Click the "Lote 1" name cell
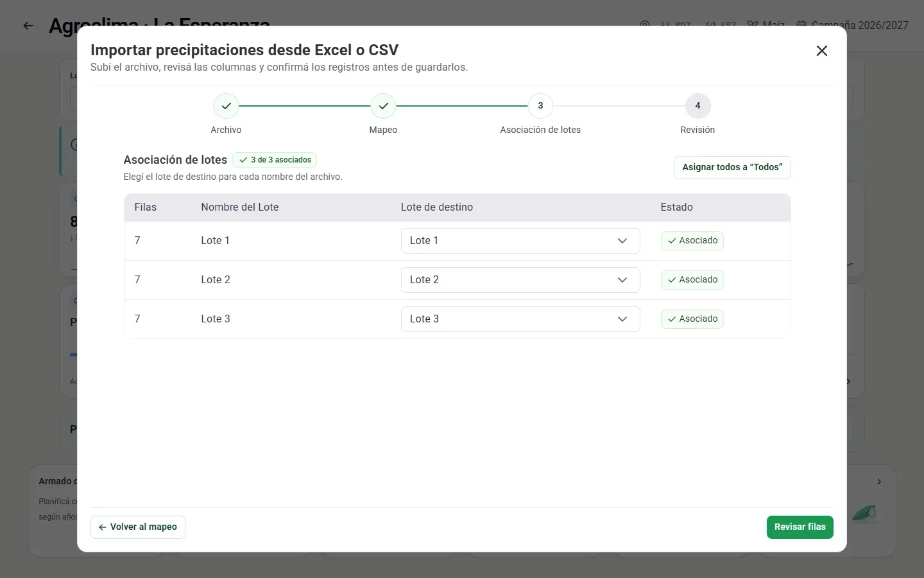This screenshot has width=924, height=578. 216,241
